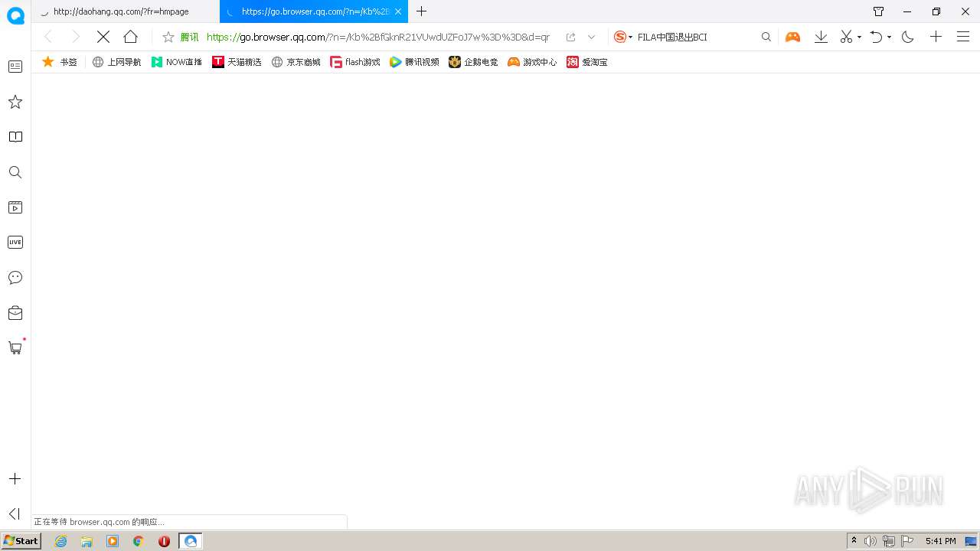Screen dimensions: 980x551
Task: Launch Chrome from taskbar
Action: (139, 541)
